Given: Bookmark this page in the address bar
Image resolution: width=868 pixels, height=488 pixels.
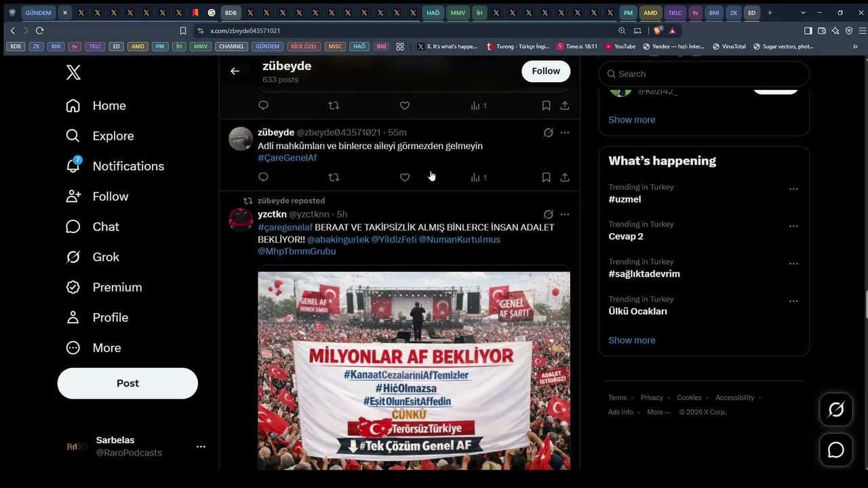Looking at the screenshot, I should point(183,30).
